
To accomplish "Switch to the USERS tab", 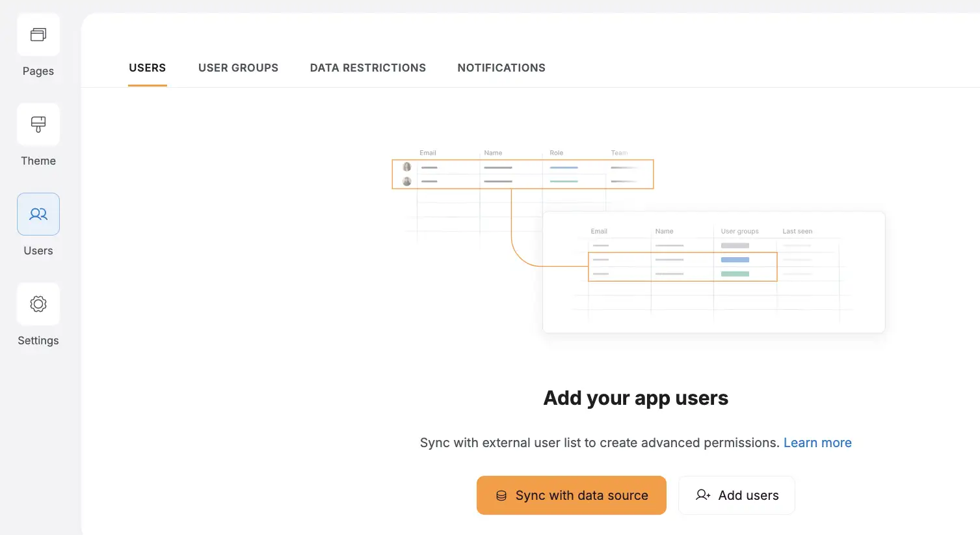I will pyautogui.click(x=148, y=68).
